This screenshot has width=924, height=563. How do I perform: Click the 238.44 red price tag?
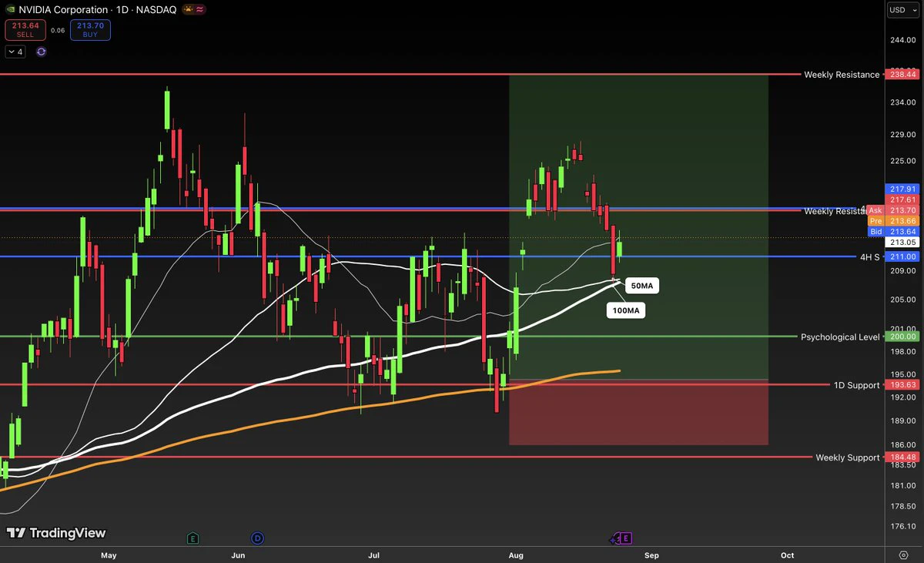pos(902,75)
